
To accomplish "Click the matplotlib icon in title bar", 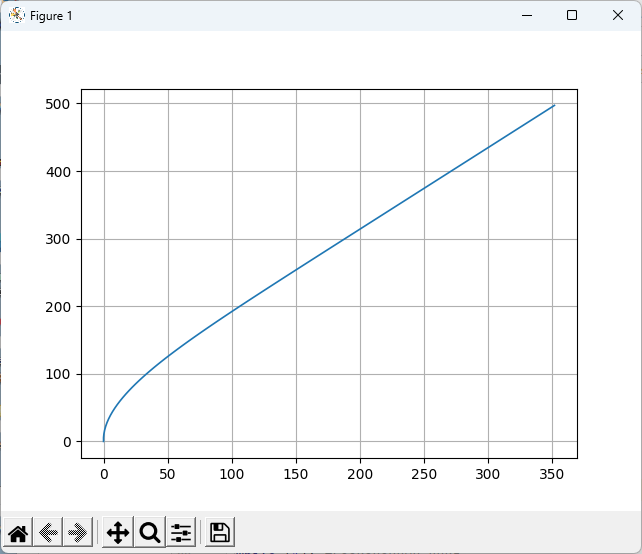I will tap(16, 15).
